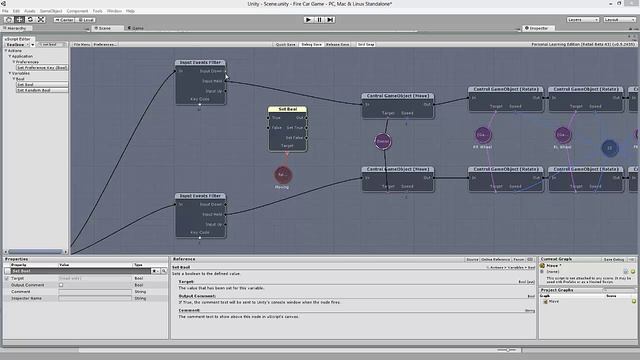Pause the game playback

point(319,20)
